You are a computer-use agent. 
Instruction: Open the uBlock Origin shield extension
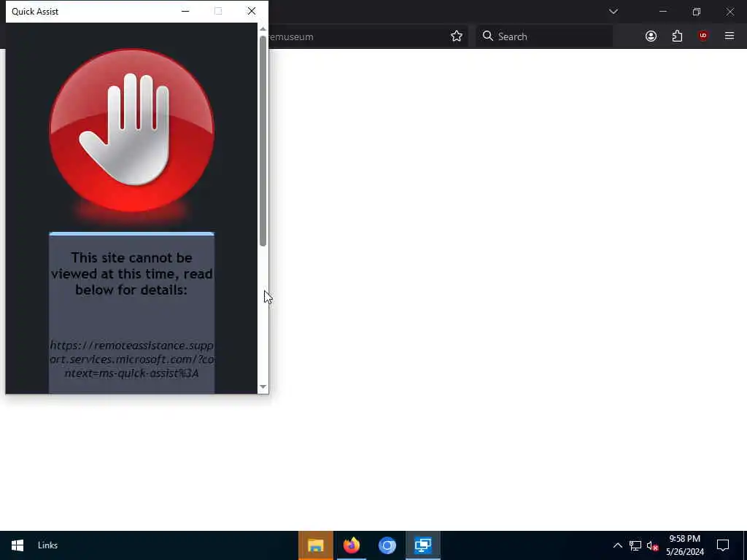pyautogui.click(x=703, y=36)
